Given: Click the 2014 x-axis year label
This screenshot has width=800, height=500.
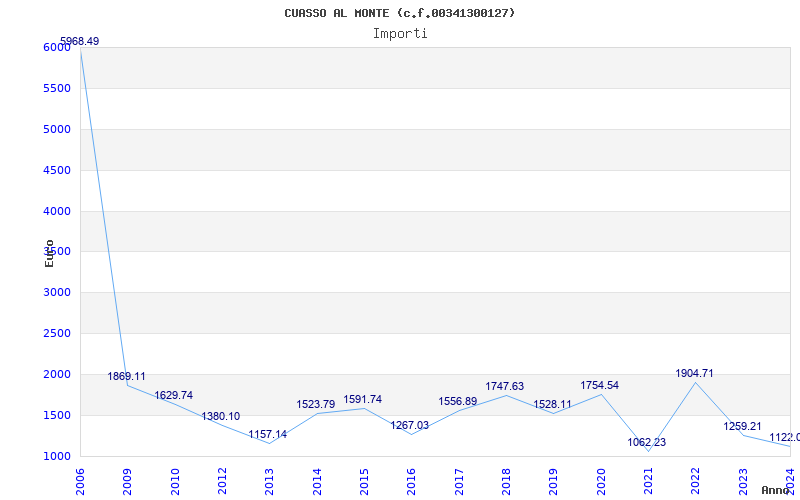Looking at the screenshot, I should [317, 481].
